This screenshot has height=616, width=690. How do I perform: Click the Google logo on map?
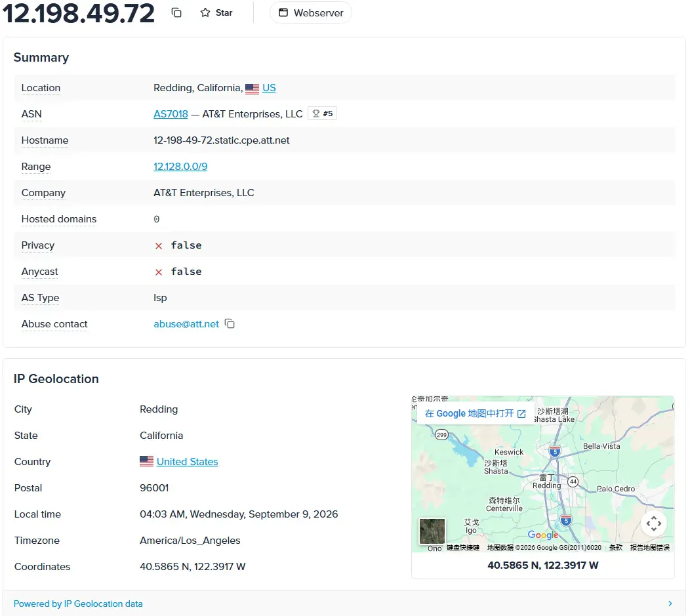(x=543, y=535)
